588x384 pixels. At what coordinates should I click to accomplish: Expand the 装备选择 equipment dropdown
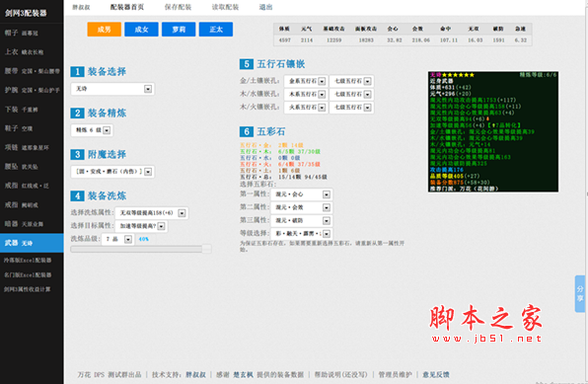[112, 89]
